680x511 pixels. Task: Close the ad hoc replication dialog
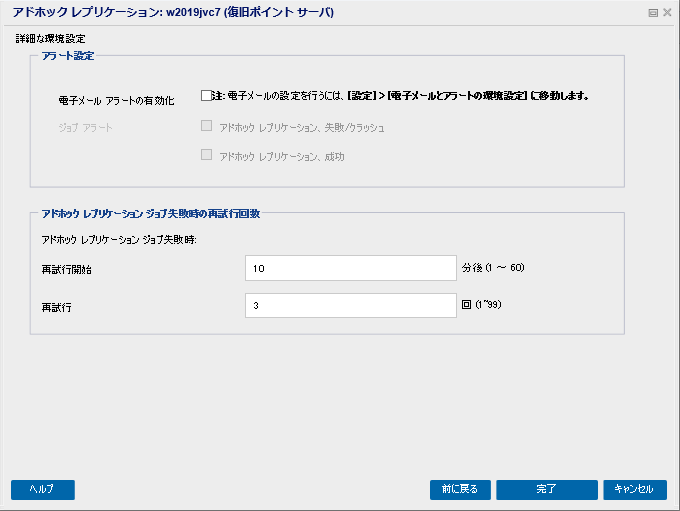667,13
